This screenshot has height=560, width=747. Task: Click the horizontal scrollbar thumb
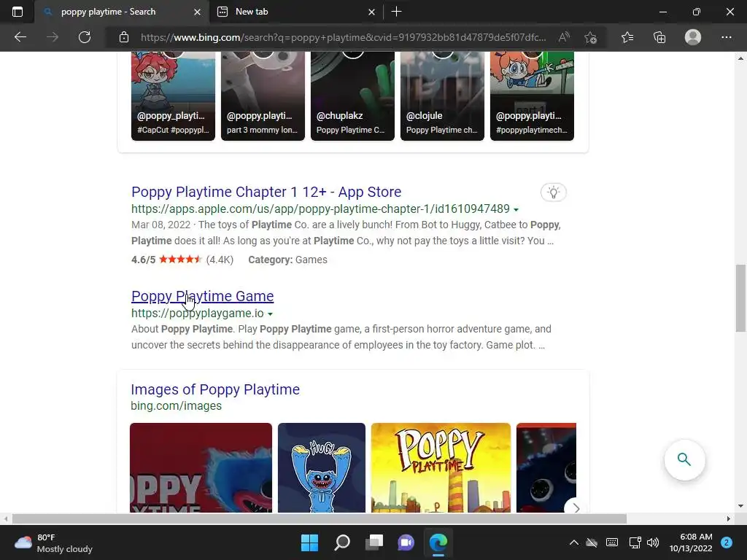coord(320,518)
